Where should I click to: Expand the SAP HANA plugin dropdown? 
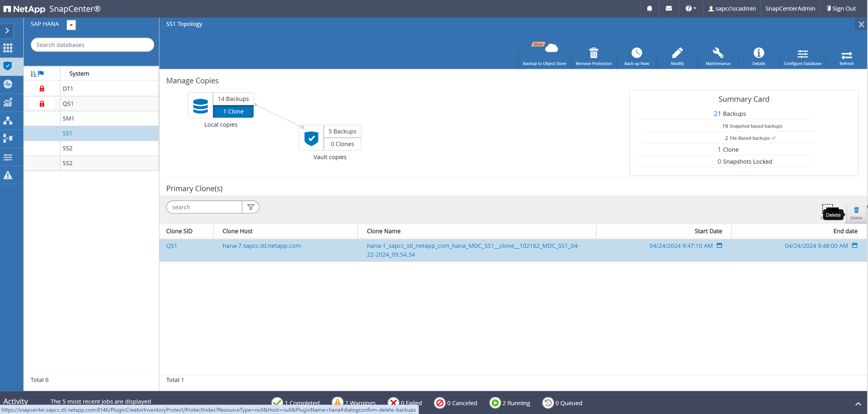pos(71,25)
